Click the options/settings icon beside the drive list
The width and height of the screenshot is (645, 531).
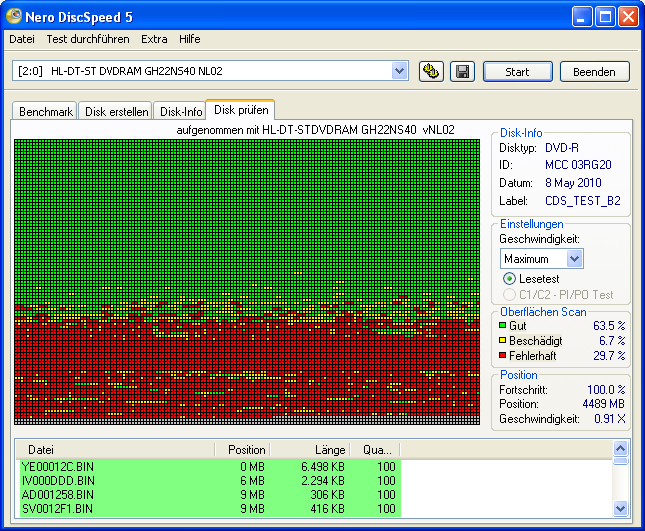pos(431,72)
